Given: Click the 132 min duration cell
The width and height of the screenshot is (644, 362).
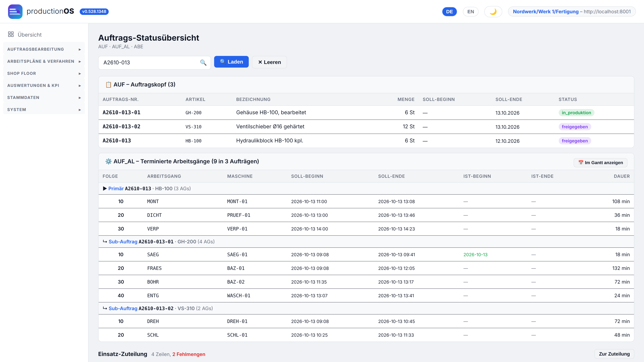Looking at the screenshot, I should [621, 268].
